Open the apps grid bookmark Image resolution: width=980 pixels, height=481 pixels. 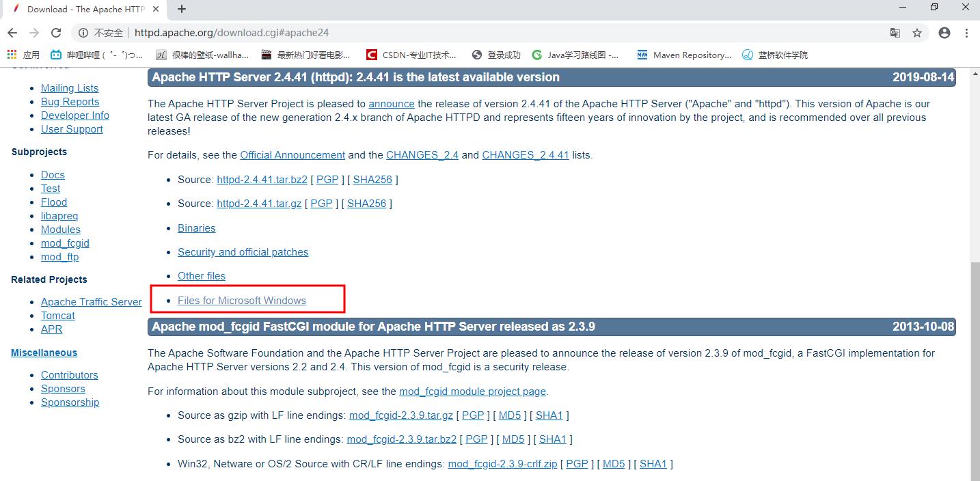point(23,55)
